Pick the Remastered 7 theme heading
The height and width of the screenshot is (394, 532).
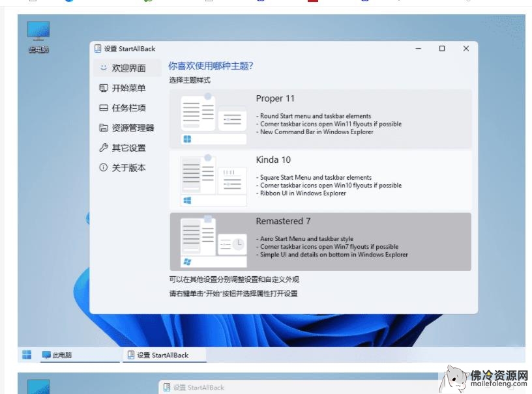[283, 221]
